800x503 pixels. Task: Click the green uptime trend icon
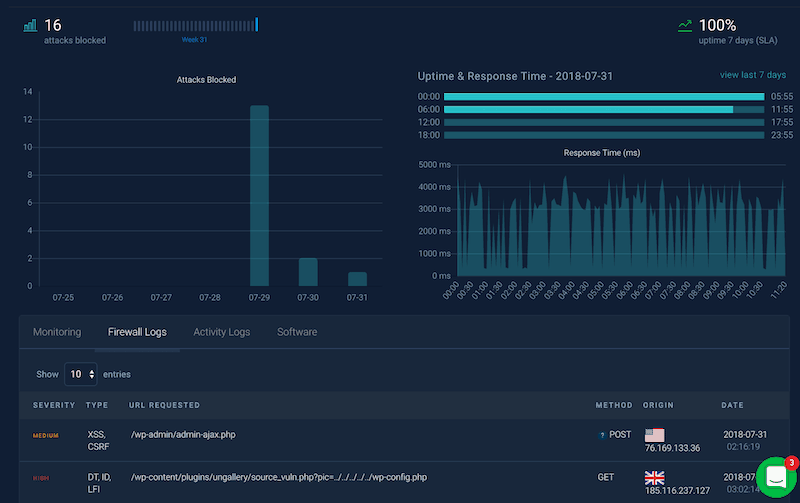684,26
